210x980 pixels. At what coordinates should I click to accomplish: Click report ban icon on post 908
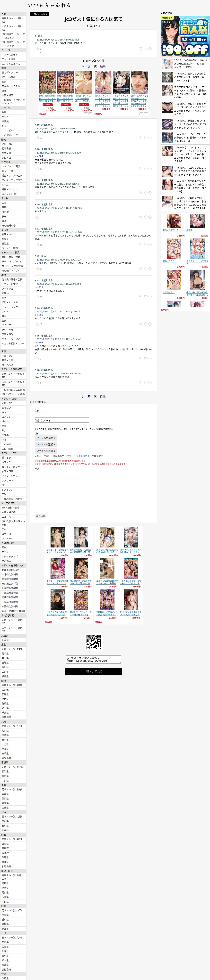click(x=150, y=169)
